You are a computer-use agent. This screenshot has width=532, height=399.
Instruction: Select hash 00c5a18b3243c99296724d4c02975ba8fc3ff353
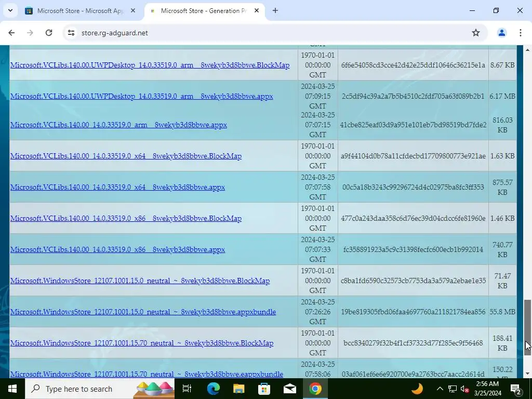click(x=413, y=187)
